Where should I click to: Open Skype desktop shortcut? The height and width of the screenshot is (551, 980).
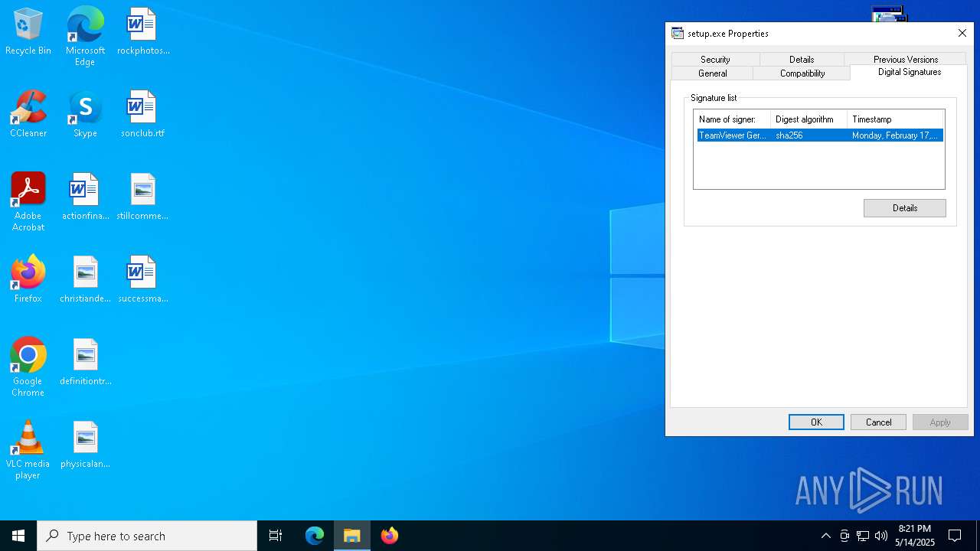pos(85,113)
